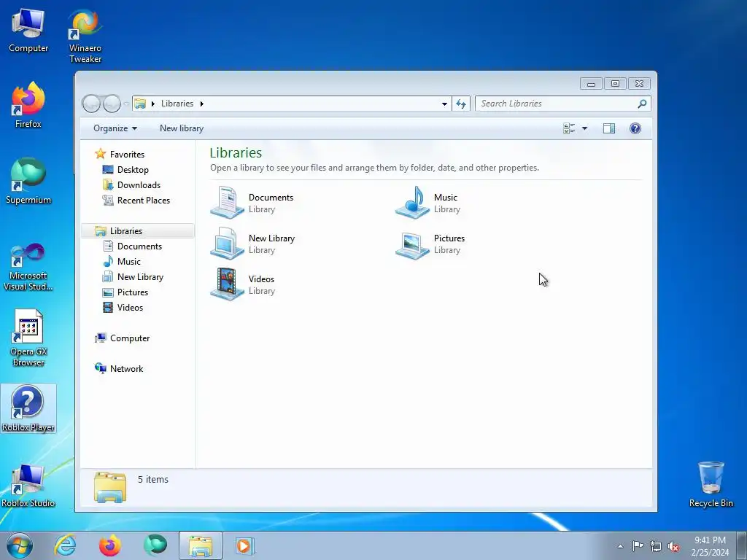
Task: Open the Windows Start menu
Action: 20,545
